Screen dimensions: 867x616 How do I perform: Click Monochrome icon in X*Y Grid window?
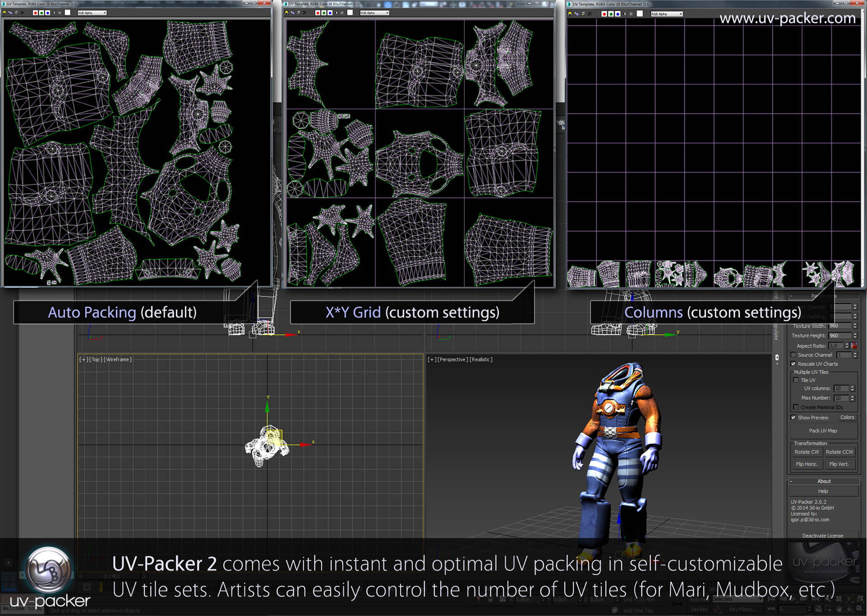click(x=342, y=13)
